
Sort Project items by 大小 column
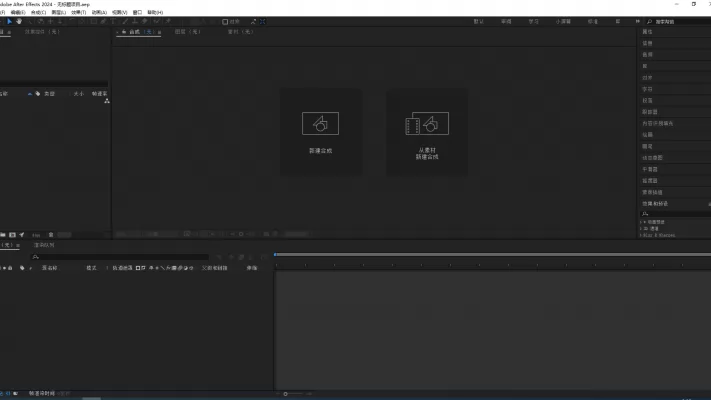tap(78, 94)
